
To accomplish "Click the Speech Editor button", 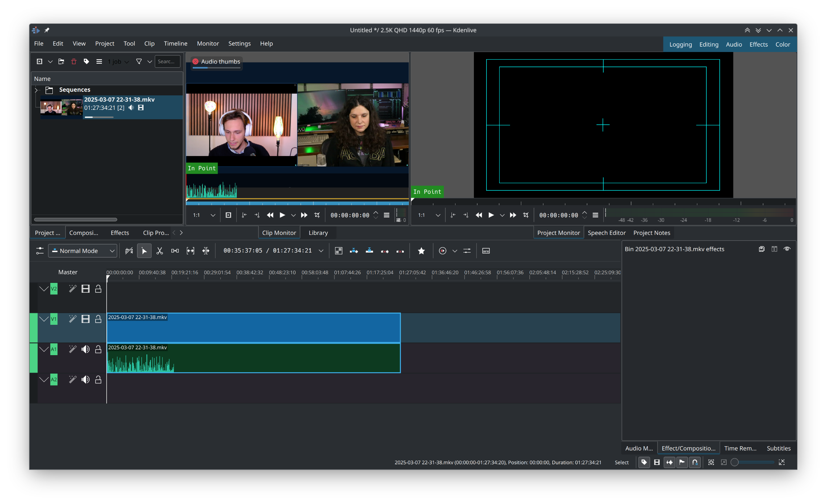I will coord(607,232).
